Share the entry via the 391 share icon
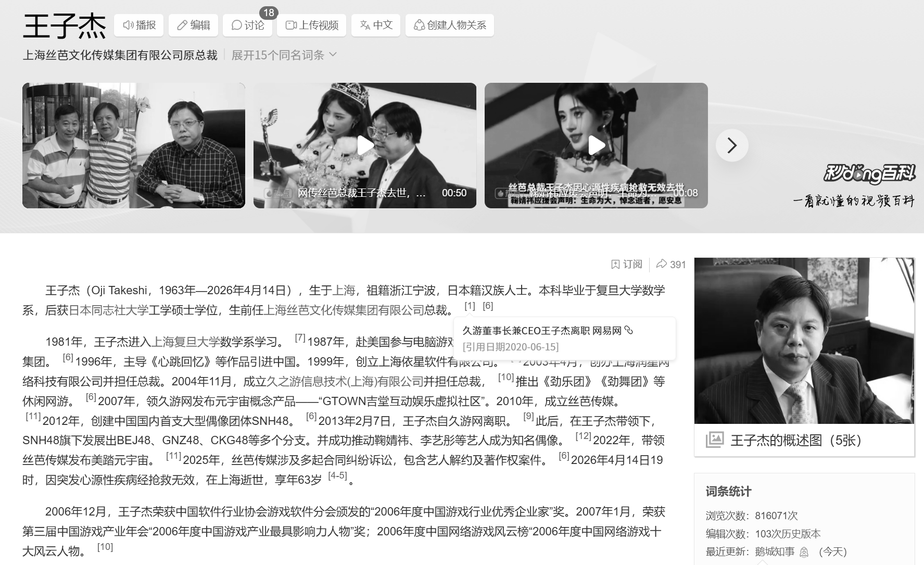This screenshot has height=565, width=924. [671, 265]
